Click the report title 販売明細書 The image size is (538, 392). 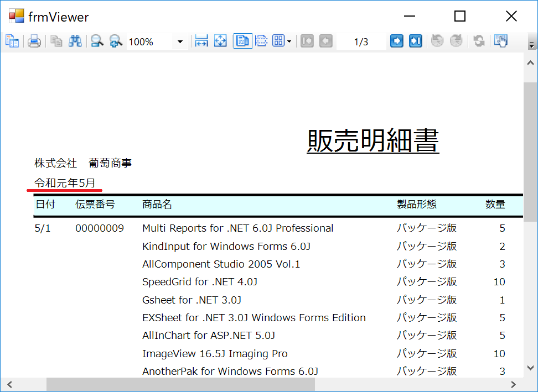[x=373, y=140]
